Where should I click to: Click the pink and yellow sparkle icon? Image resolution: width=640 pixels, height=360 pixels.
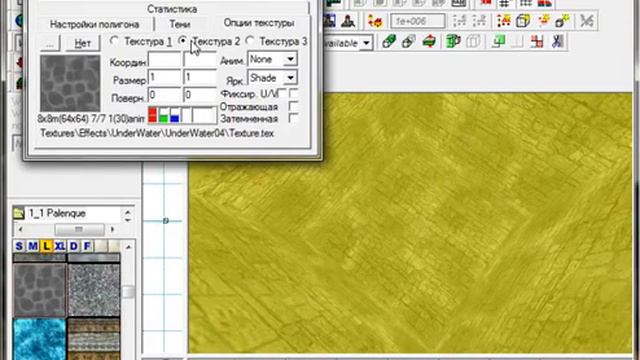pyautogui.click(x=543, y=21)
